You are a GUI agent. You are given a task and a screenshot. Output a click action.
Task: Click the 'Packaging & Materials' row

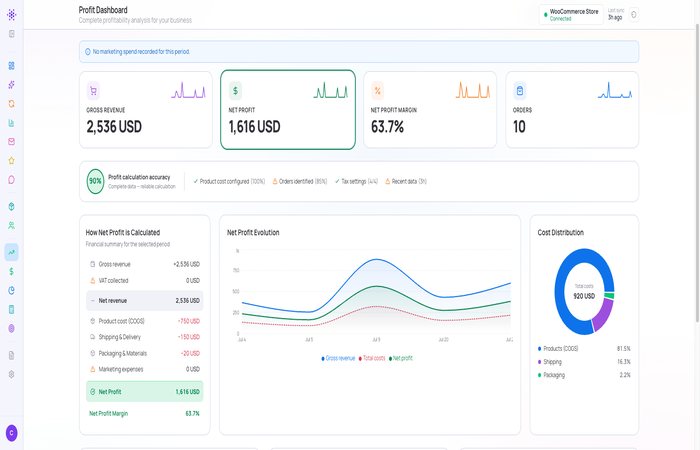click(x=145, y=353)
